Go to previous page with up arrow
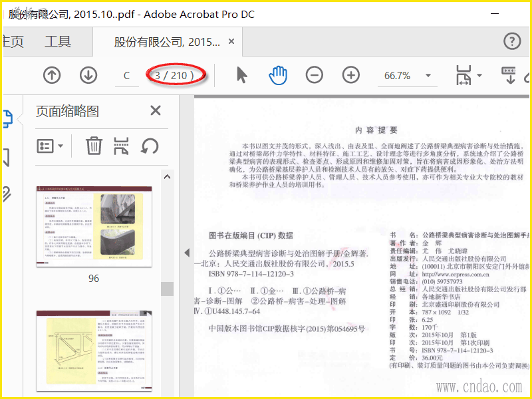Screen dimensions: 532x399 click(x=52, y=75)
